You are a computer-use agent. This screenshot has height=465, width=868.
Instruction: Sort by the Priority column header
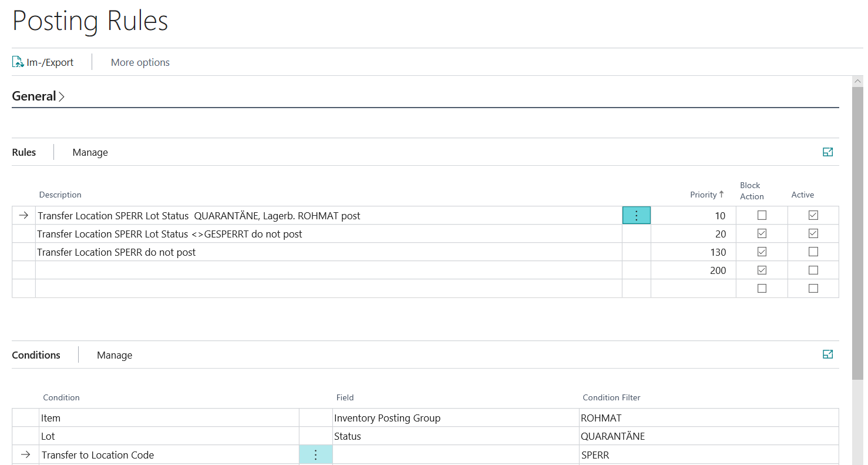[706, 195]
